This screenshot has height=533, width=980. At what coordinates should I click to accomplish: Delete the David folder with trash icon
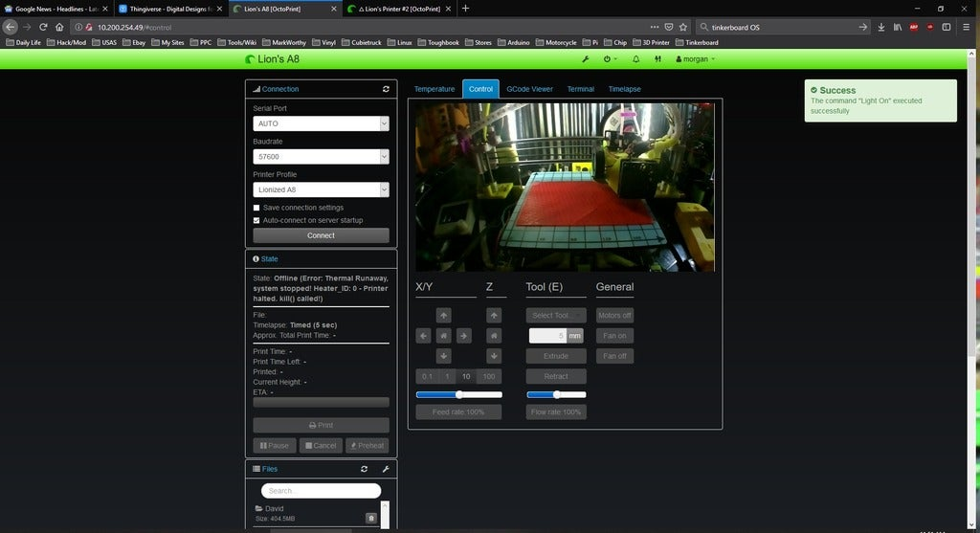pyautogui.click(x=371, y=518)
